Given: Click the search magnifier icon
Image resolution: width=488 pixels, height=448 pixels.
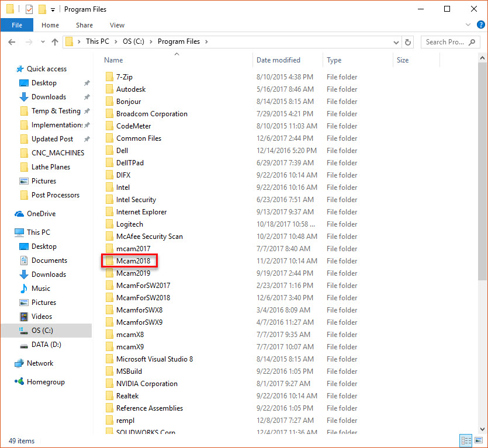Looking at the screenshot, I should coord(472,42).
